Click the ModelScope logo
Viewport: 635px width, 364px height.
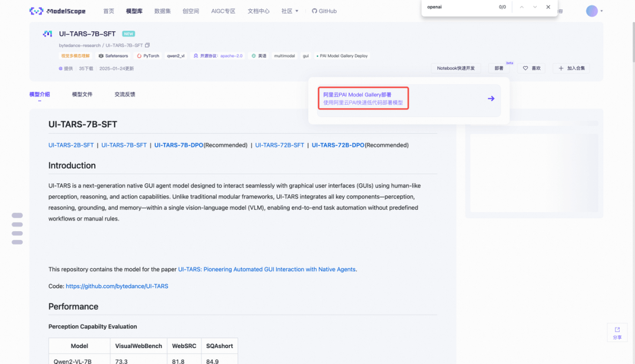(58, 11)
